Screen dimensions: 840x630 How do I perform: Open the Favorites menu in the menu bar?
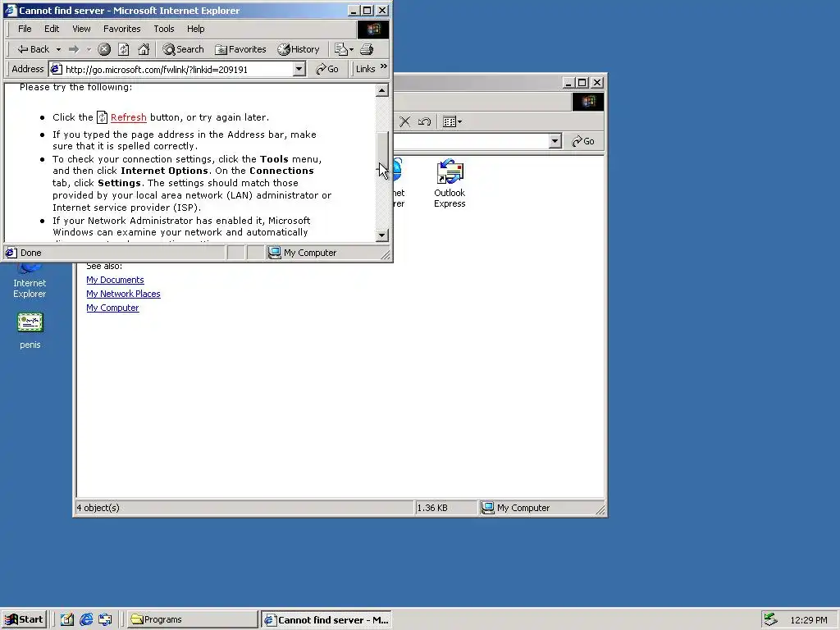point(121,29)
